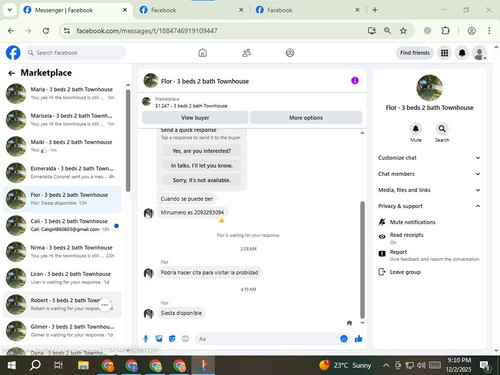Switch to the Messenger | Facebook tab
Image resolution: width=500 pixels, height=375 pixels.
pyautogui.click(x=76, y=10)
